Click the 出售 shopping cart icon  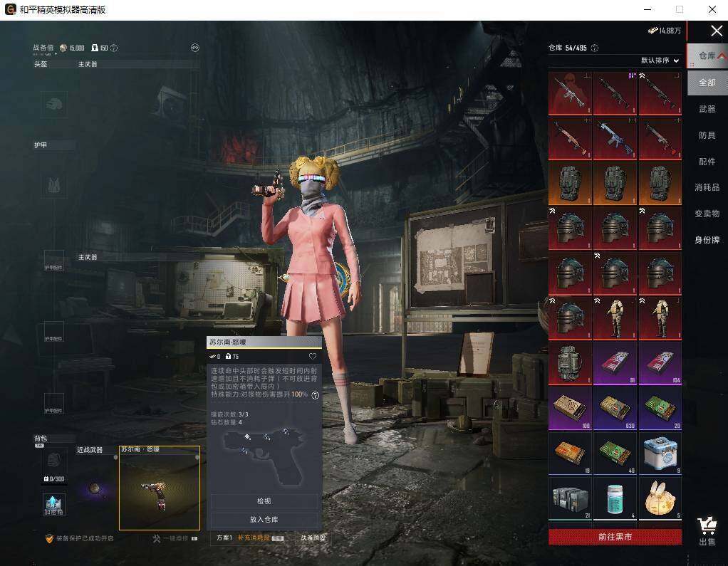707,531
